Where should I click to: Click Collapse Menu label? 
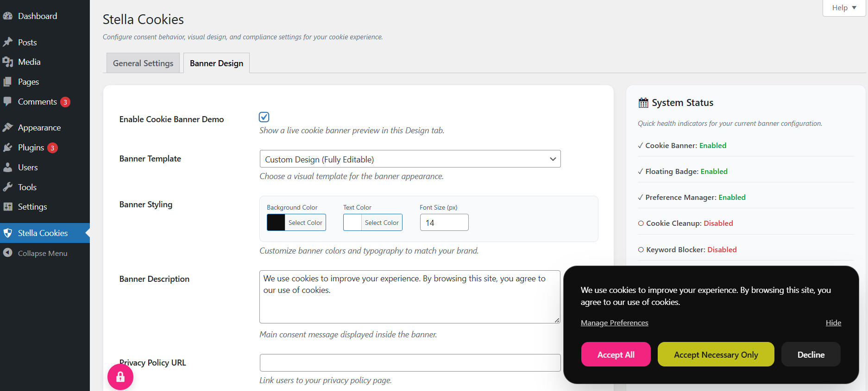point(43,254)
